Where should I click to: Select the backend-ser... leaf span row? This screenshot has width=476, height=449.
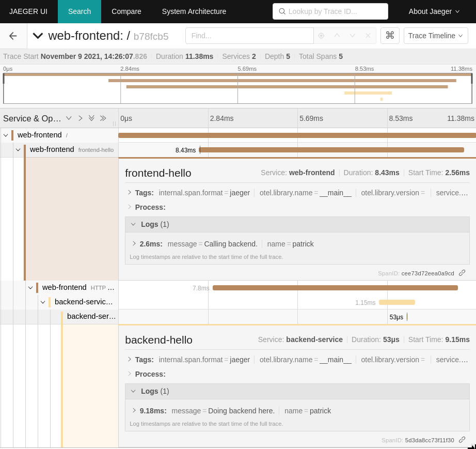91,317
